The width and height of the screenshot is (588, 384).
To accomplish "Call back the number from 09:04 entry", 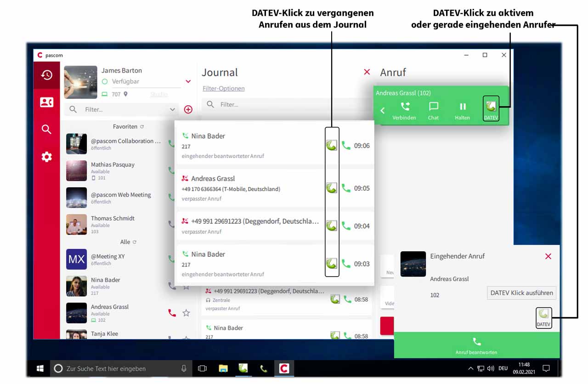I will (345, 226).
